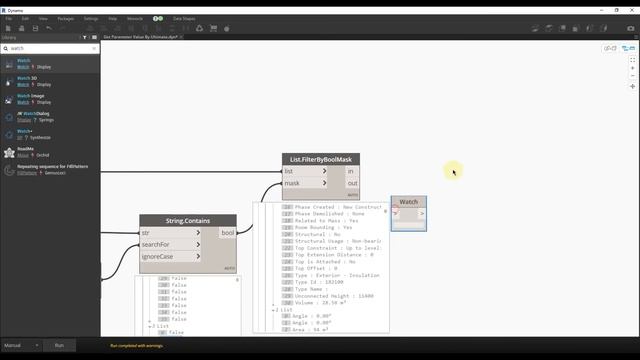
Task: Click the bool output port of String.Contains
Action: pos(227,233)
